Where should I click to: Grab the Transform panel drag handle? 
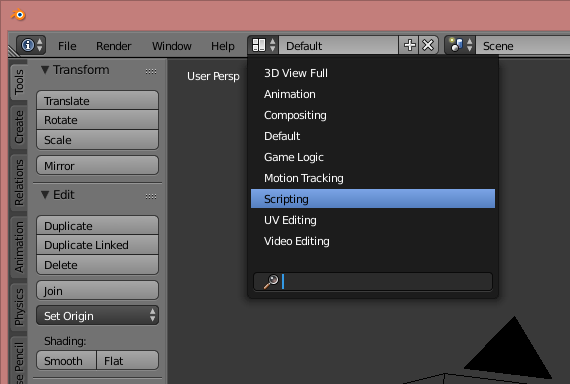click(x=151, y=71)
